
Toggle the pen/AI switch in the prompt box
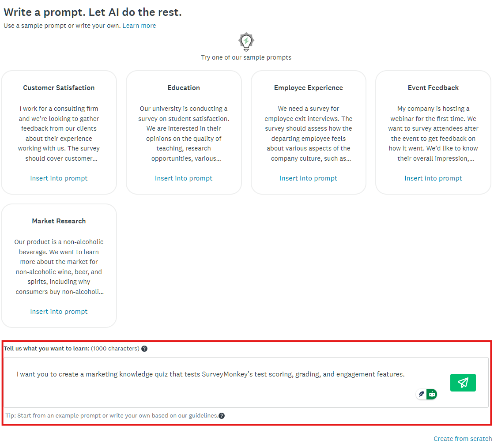[x=426, y=394]
